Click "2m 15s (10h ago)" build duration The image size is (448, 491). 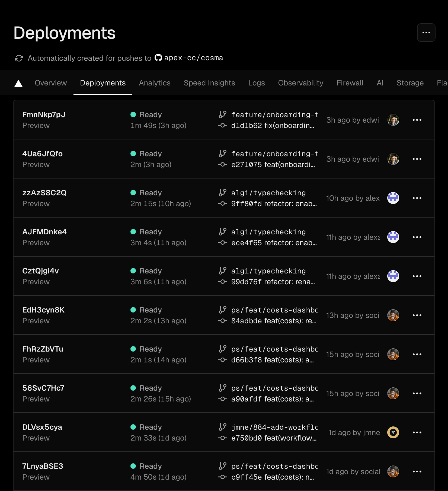point(161,203)
